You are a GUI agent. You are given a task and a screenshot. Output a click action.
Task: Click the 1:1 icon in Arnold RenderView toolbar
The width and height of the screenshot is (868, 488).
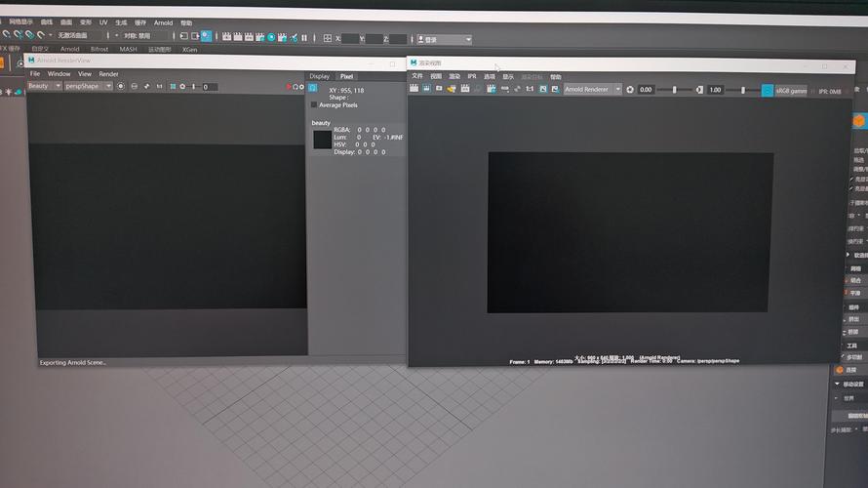coord(159,86)
